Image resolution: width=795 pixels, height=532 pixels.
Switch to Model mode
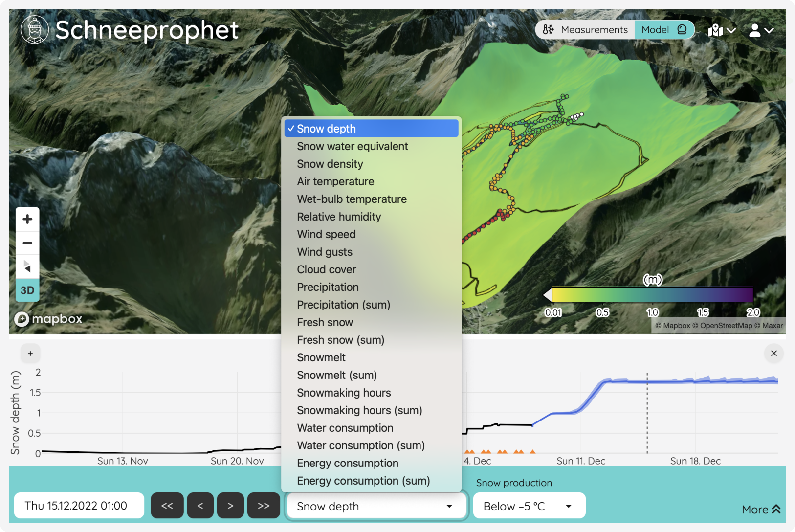click(x=664, y=30)
